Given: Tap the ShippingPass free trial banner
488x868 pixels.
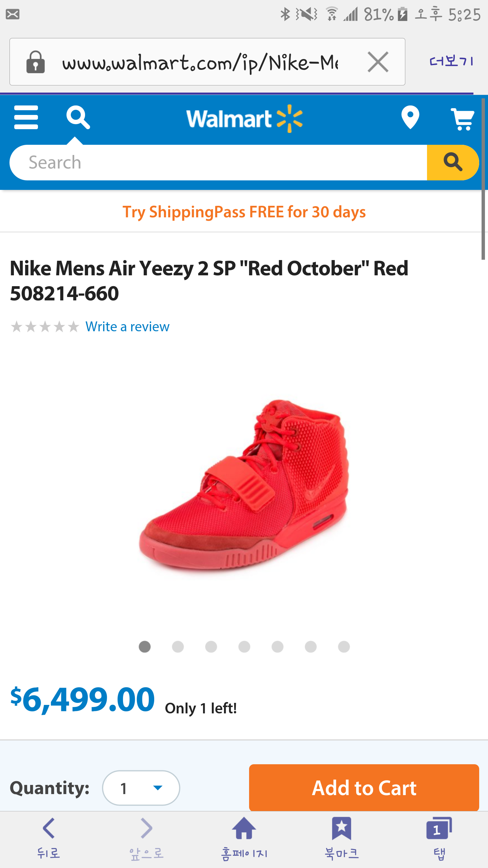Looking at the screenshot, I should coord(244,212).
